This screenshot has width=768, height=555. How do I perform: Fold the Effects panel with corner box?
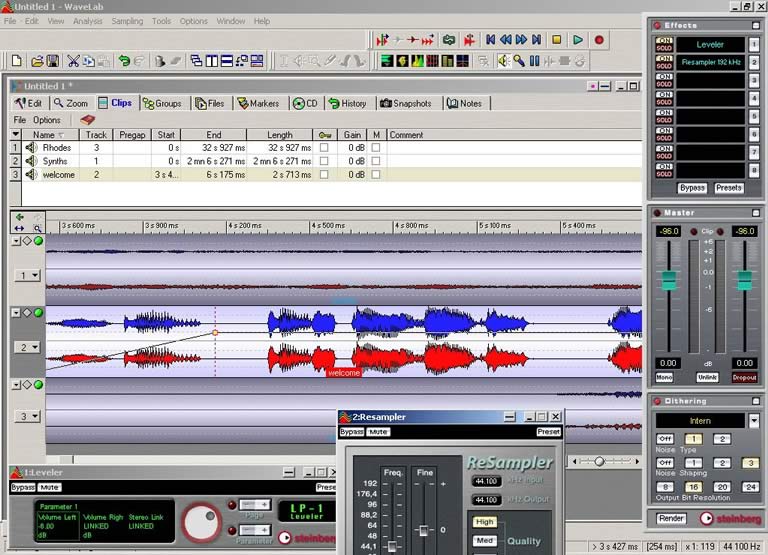coord(756,25)
